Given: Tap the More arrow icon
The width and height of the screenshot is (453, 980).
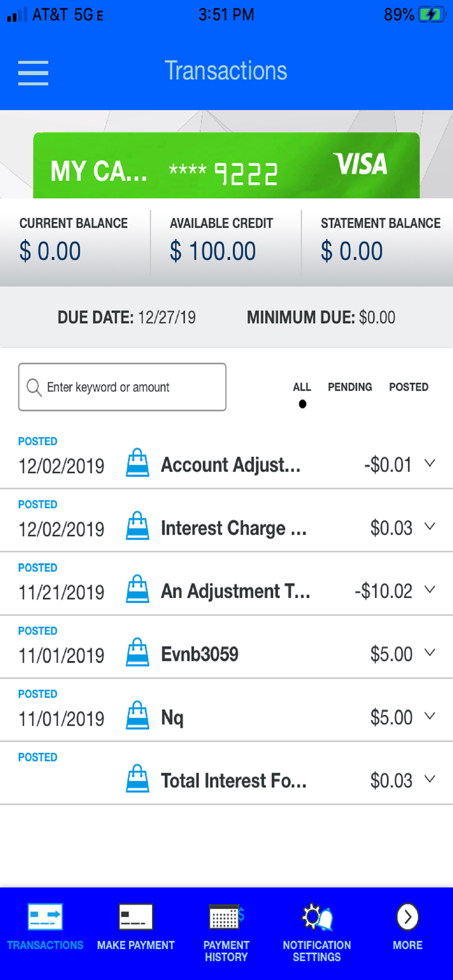Looking at the screenshot, I should click(407, 917).
